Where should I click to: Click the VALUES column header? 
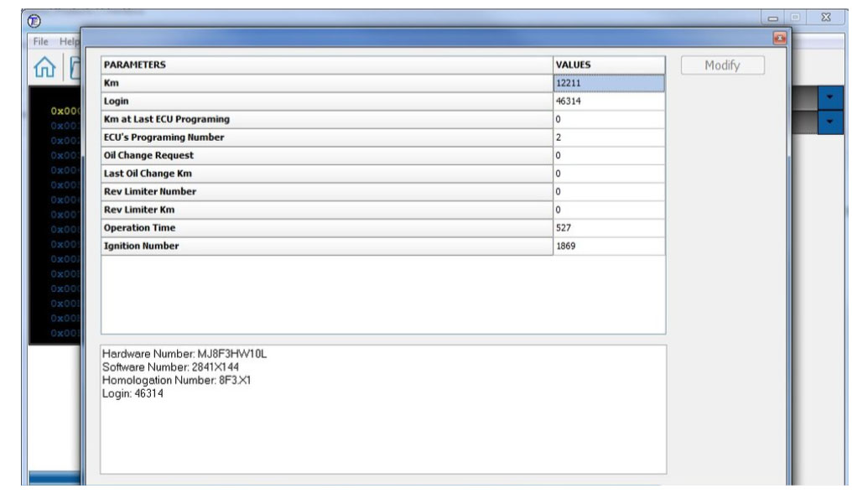tap(608, 65)
